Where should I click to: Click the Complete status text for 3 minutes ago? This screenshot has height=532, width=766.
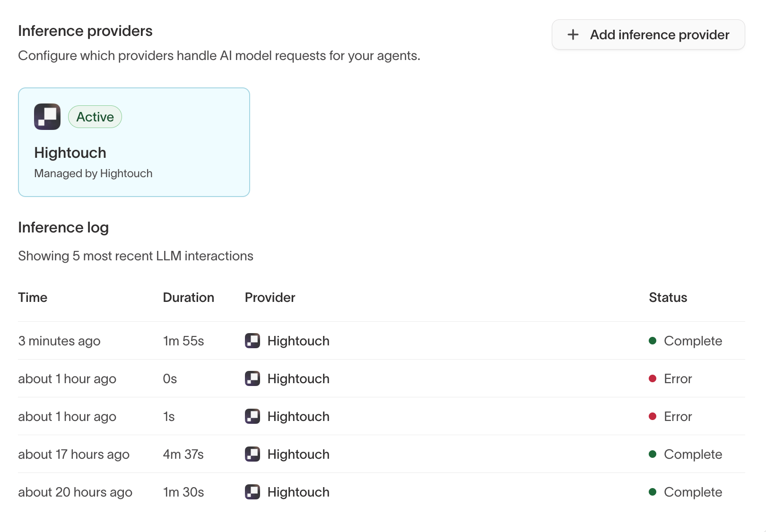point(693,341)
